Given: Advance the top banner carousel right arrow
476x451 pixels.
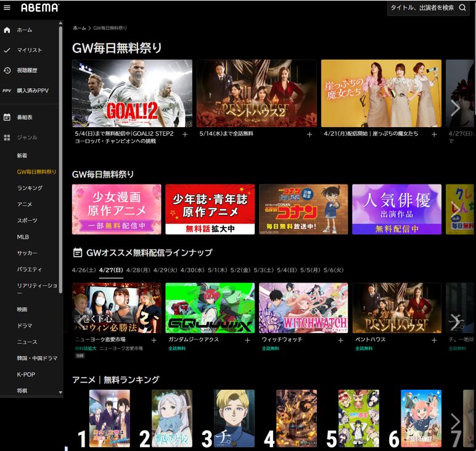Looking at the screenshot, I should point(455,107).
